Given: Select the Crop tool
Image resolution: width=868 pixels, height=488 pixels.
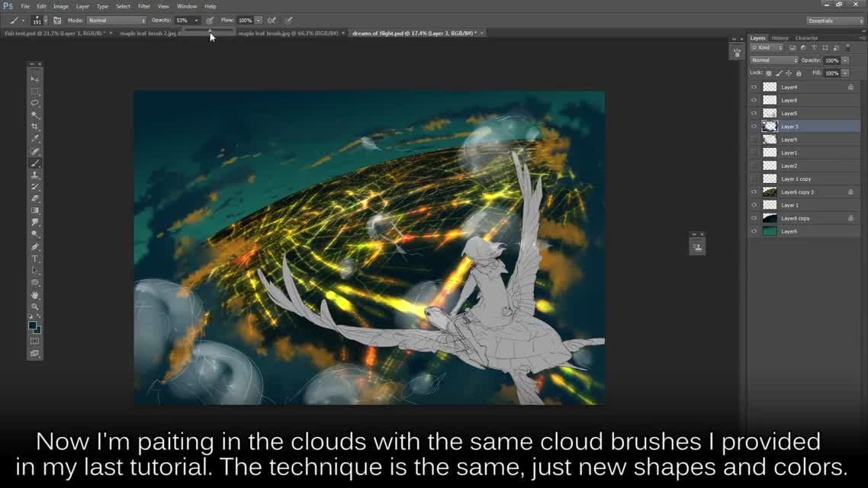Looking at the screenshot, I should [x=35, y=127].
